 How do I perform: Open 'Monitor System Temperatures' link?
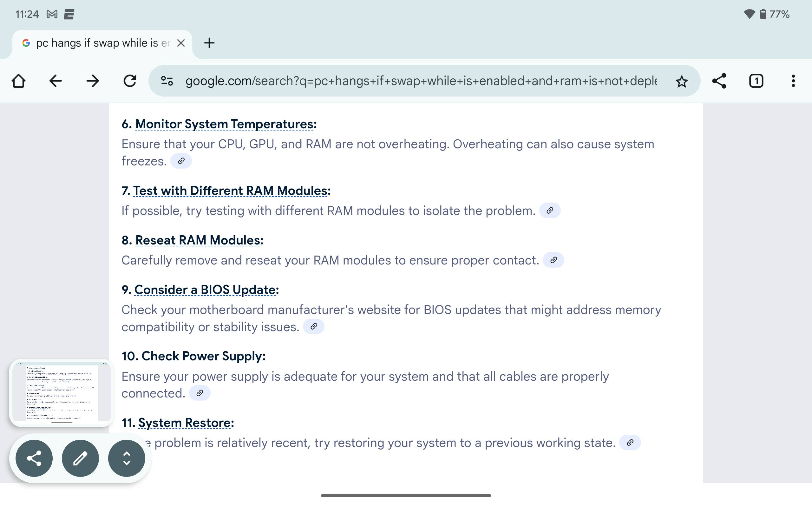click(224, 124)
